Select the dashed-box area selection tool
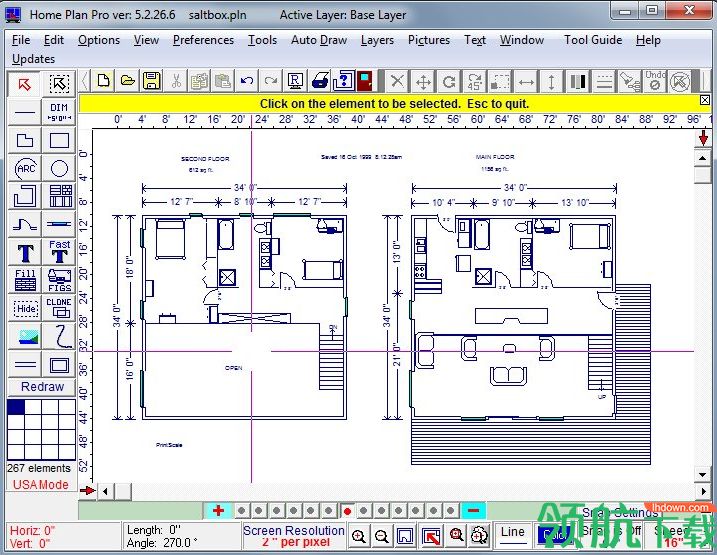This screenshot has width=717, height=555. pos(59,84)
